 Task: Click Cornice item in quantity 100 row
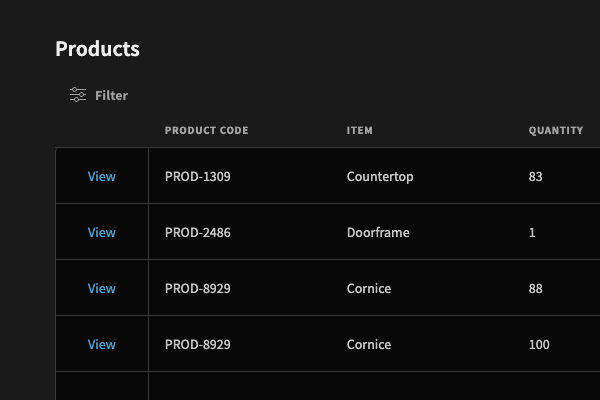369,344
